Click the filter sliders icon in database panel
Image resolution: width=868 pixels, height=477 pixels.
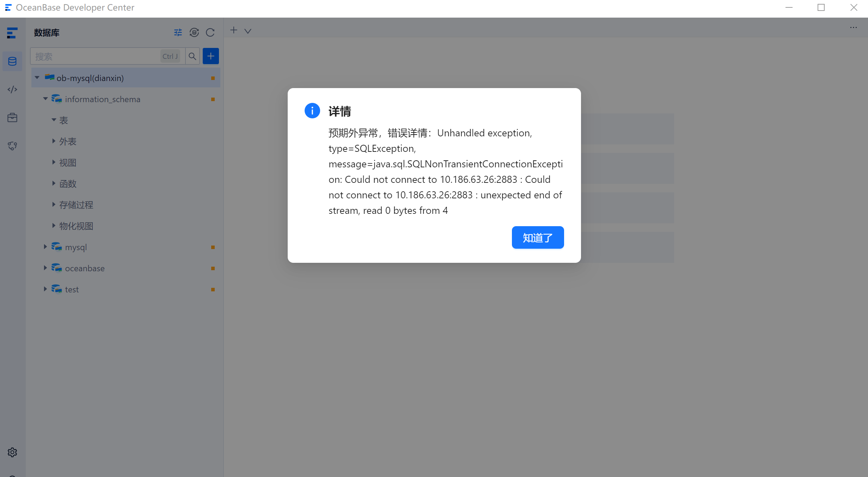pyautogui.click(x=178, y=32)
